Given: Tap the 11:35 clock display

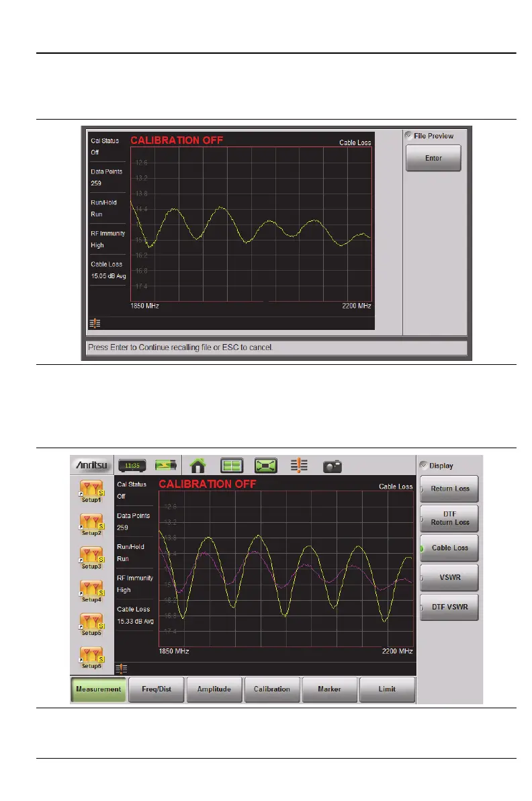Looking at the screenshot, I should tap(132, 466).
